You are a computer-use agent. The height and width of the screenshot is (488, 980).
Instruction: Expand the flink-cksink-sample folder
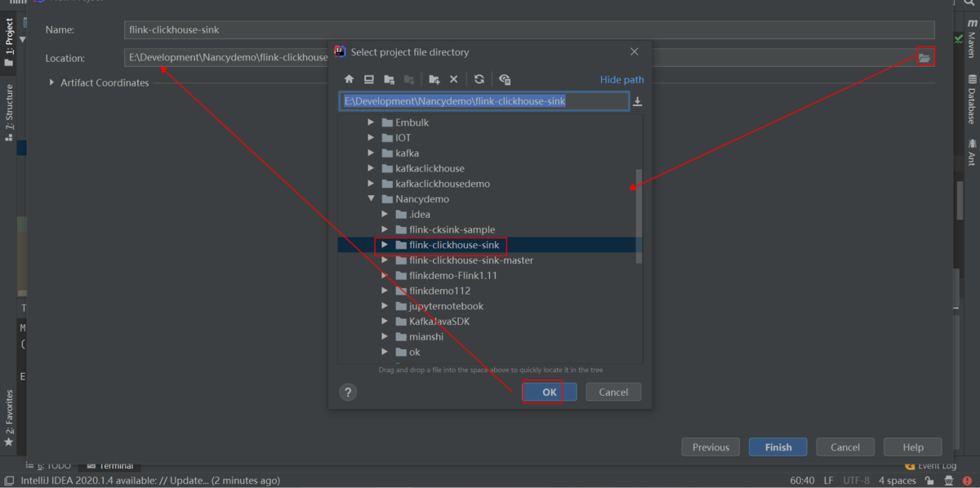[385, 229]
